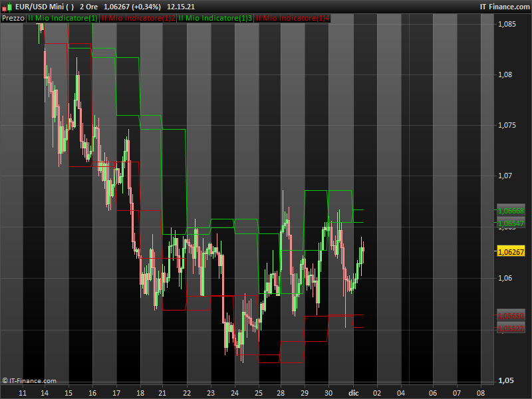Screen dimensions: 532x399
Task: Click the 1,05 price axis label
Action: (505, 380)
